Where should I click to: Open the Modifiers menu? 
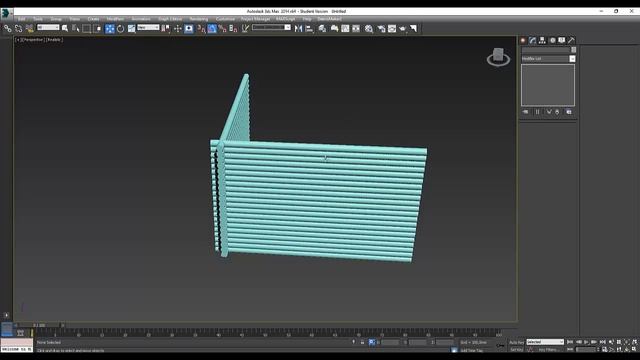point(115,19)
